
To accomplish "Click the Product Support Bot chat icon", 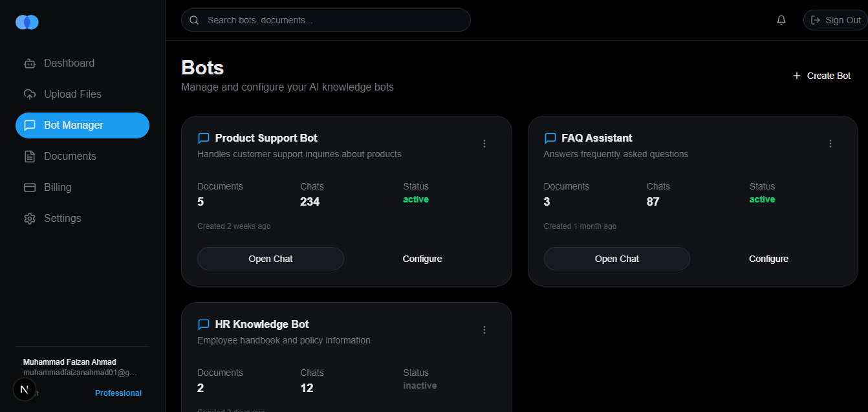I will (x=204, y=138).
